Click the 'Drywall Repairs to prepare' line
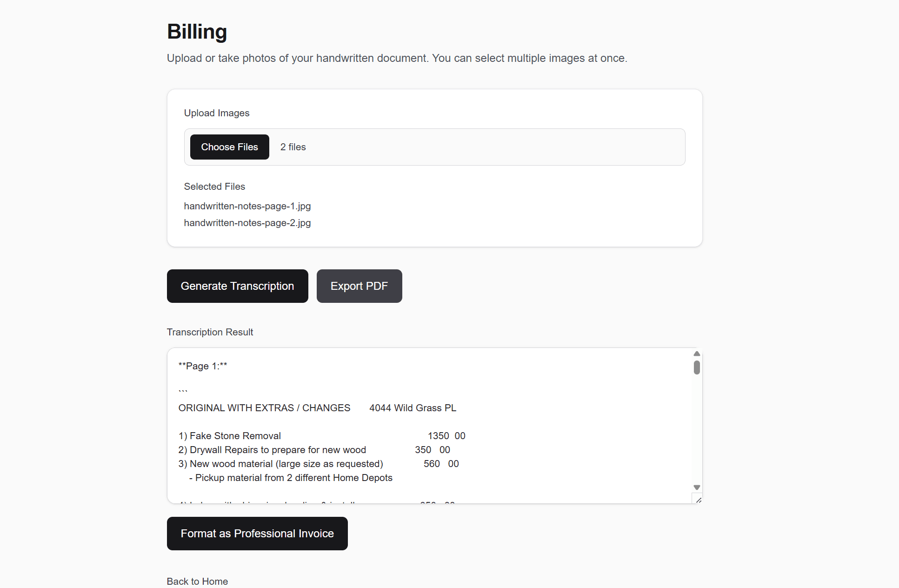899x588 pixels. coord(272,450)
